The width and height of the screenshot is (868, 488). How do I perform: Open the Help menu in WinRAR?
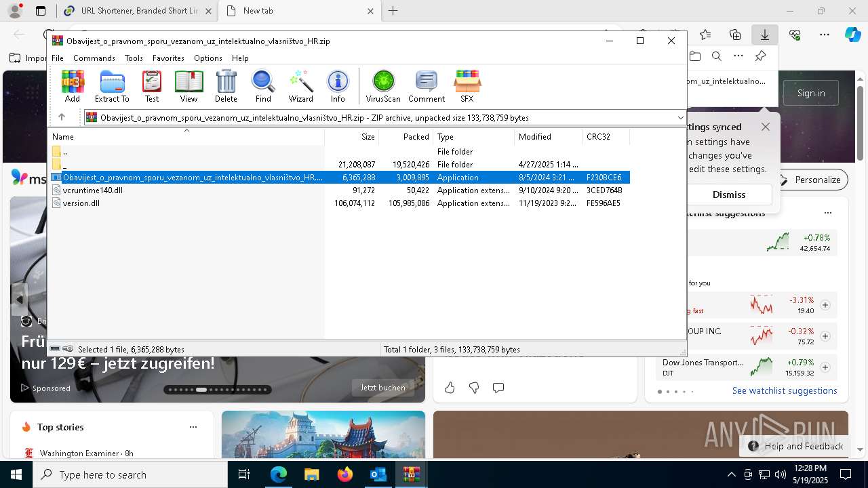tap(240, 58)
